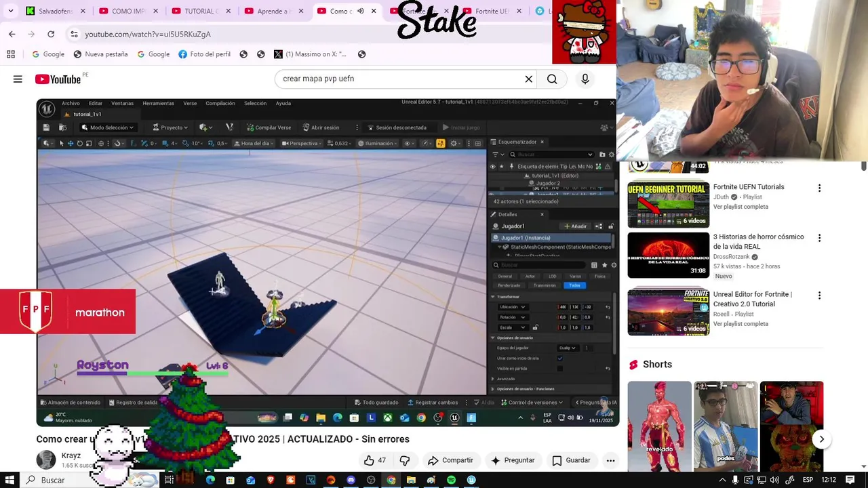
Task: Save the level with the floppy disk icon
Action: (x=46, y=127)
